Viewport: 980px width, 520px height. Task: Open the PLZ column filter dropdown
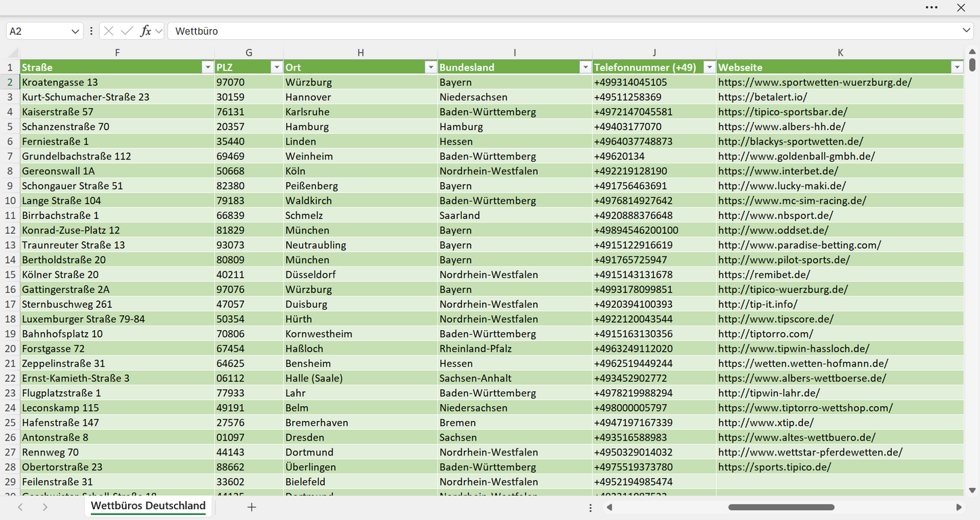(276, 67)
